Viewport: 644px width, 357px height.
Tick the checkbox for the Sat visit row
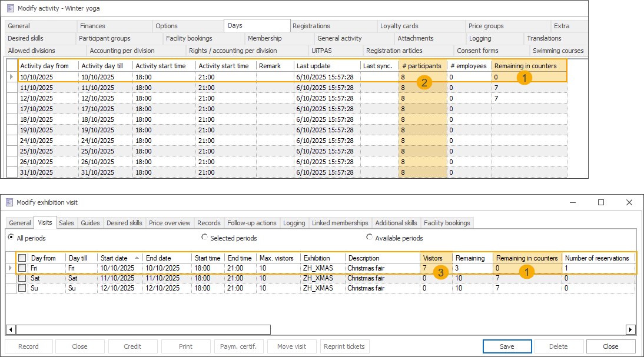(22, 278)
